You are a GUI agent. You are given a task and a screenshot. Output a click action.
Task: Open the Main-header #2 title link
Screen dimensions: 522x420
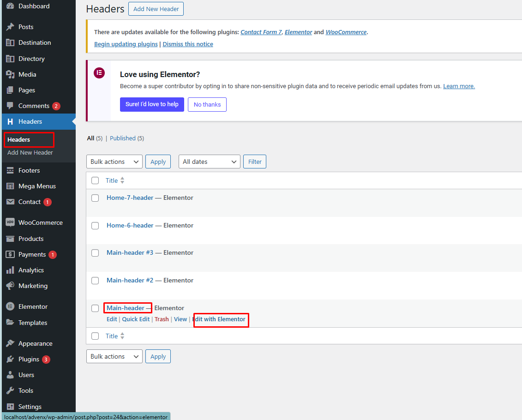(x=130, y=280)
